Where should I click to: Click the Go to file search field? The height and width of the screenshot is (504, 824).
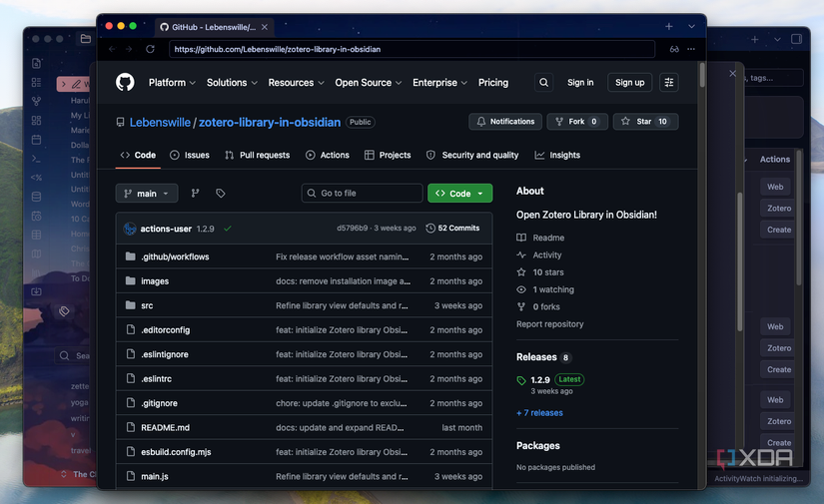pyautogui.click(x=363, y=194)
